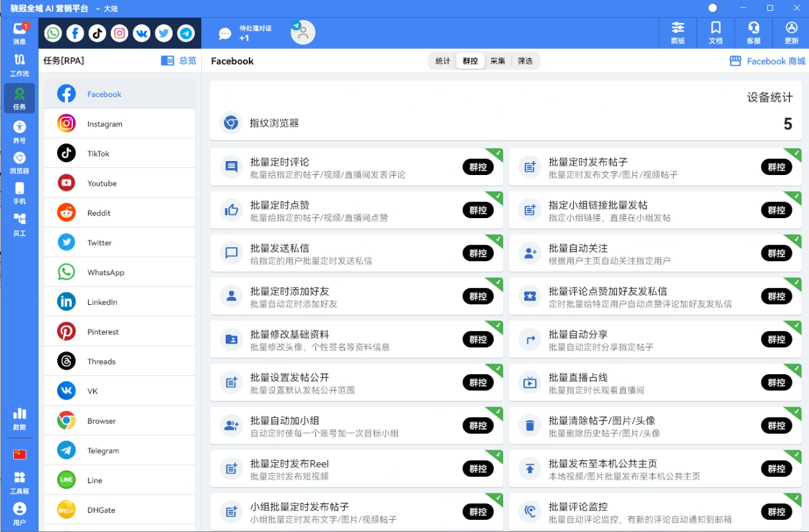
Task: Open the Facebook 商城 link
Action: [x=766, y=61]
